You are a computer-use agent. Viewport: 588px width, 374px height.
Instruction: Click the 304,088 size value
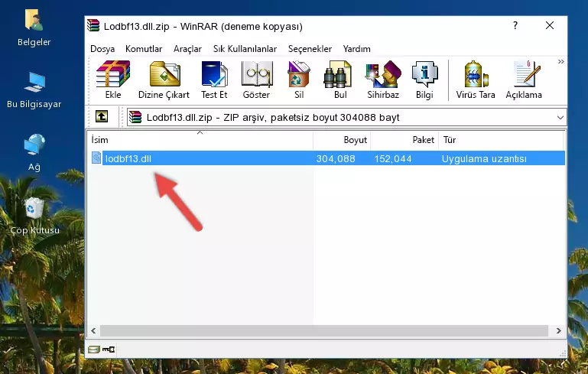(336, 158)
